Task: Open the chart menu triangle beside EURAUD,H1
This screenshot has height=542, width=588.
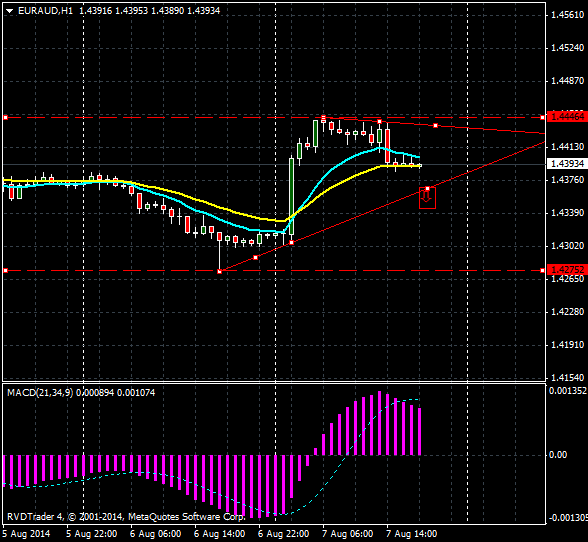Action: click(x=9, y=11)
